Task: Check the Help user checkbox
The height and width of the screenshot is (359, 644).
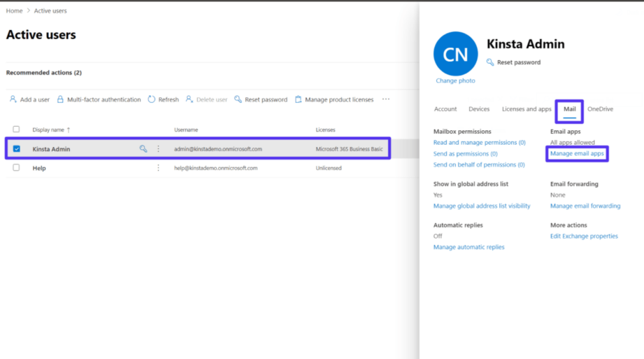Action: (x=16, y=167)
